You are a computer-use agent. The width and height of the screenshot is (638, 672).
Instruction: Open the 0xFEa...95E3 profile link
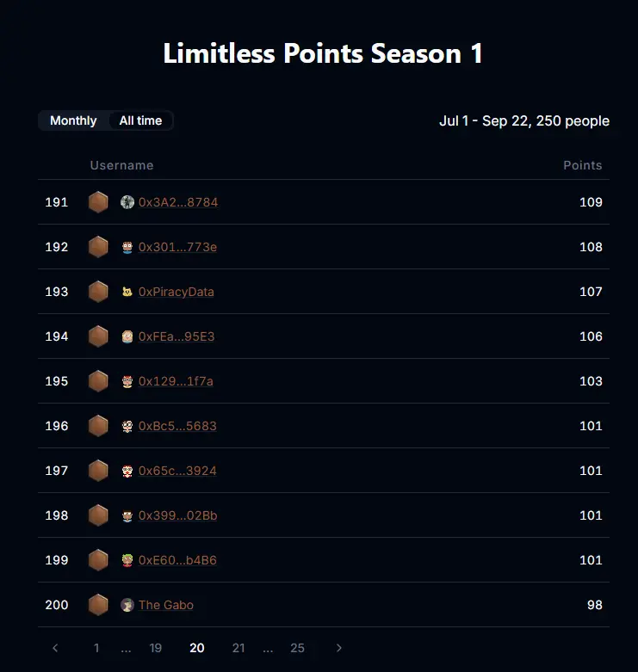click(177, 336)
